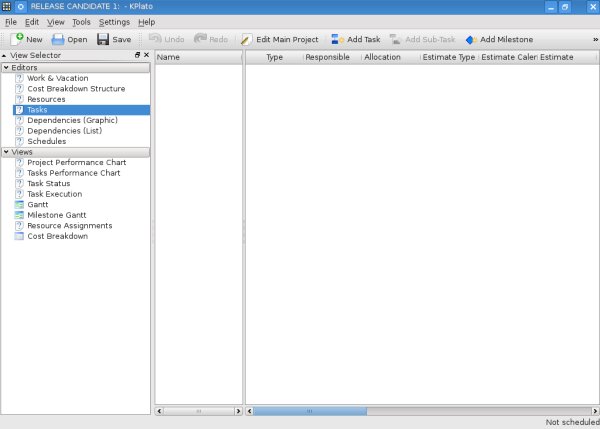Open the Settings menu
This screenshot has height=429, width=600.
pyautogui.click(x=114, y=21)
